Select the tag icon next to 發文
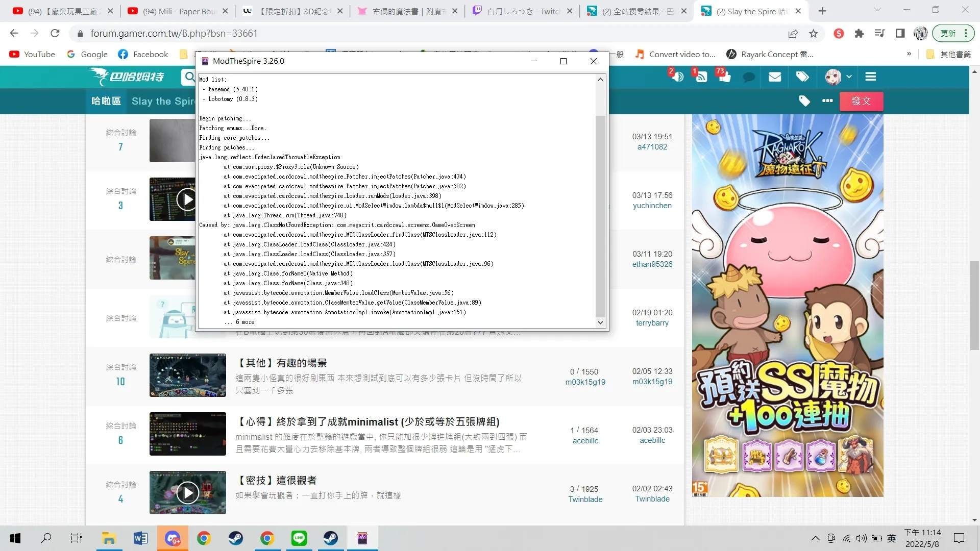Image resolution: width=980 pixels, height=551 pixels. tap(804, 101)
